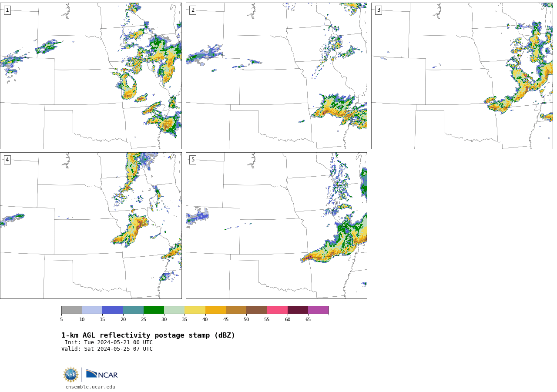Click the colorbar tick label 65
Image resolution: width=557 pixels, height=392 pixels.
tap(308, 320)
